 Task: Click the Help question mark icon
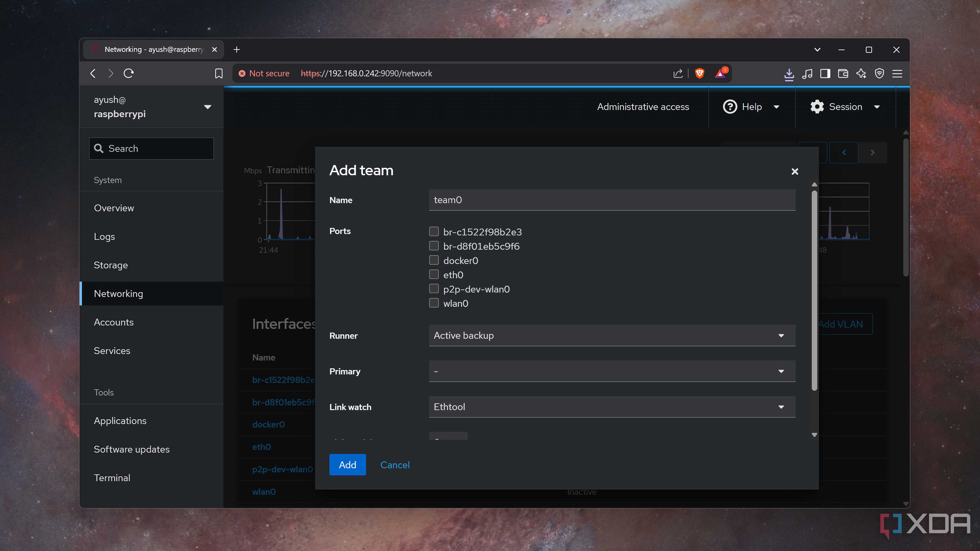[x=730, y=107]
